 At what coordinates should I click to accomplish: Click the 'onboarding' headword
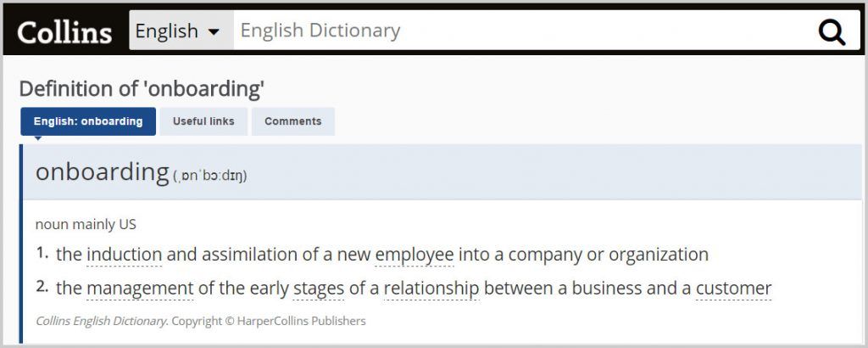click(102, 172)
